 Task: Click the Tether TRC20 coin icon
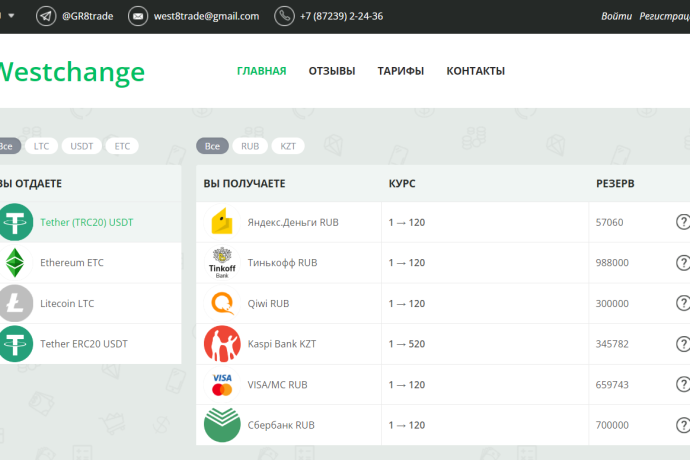(15, 222)
